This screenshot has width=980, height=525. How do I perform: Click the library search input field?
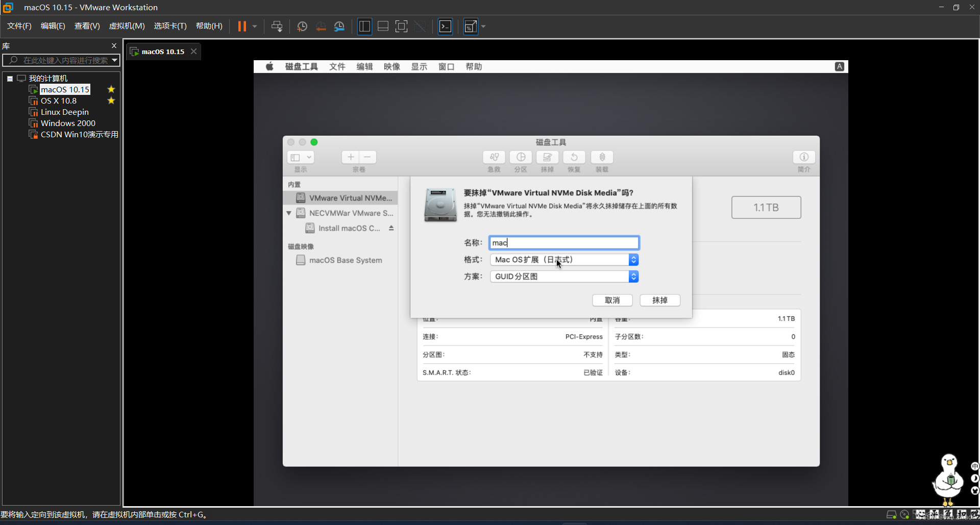[x=60, y=60]
